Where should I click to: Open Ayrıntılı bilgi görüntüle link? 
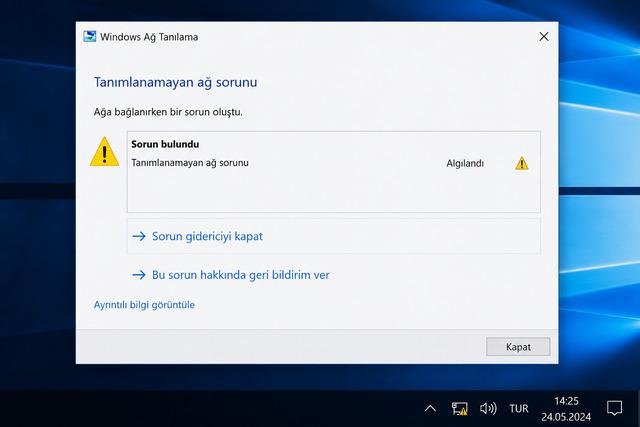point(144,305)
